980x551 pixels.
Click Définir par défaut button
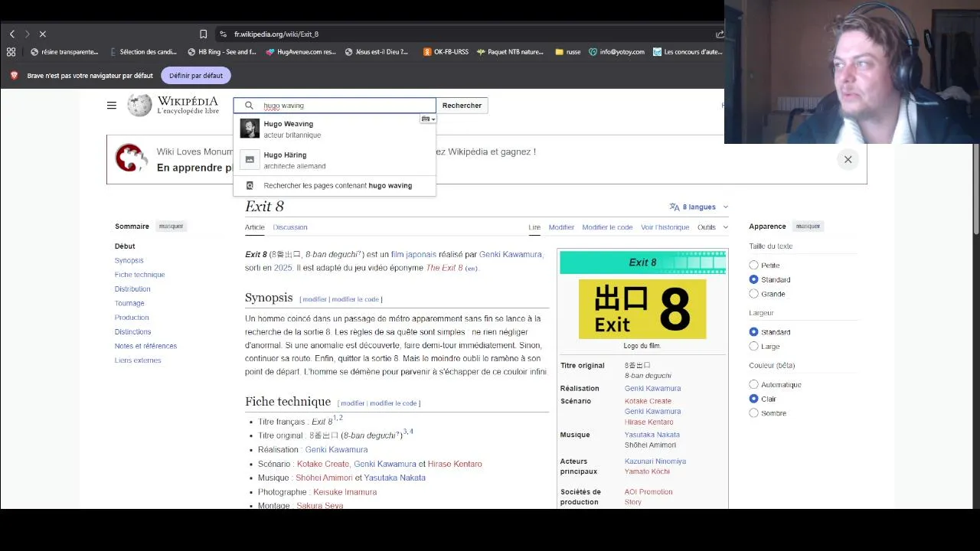coord(196,76)
